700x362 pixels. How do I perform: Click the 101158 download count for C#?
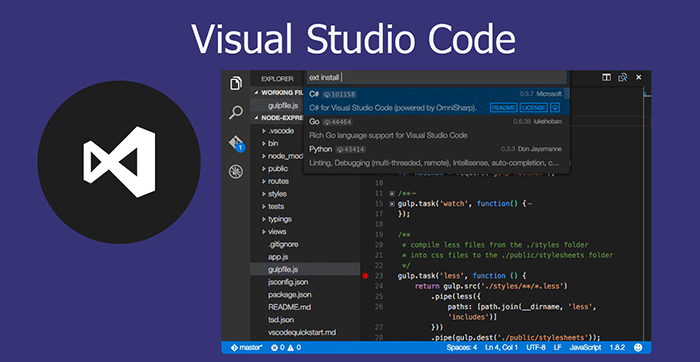coord(339,94)
